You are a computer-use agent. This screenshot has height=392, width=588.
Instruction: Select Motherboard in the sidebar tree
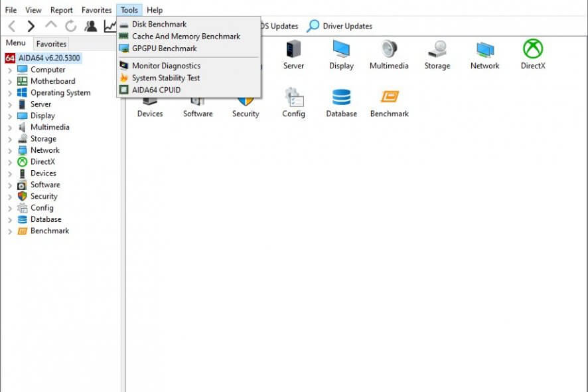coord(52,81)
